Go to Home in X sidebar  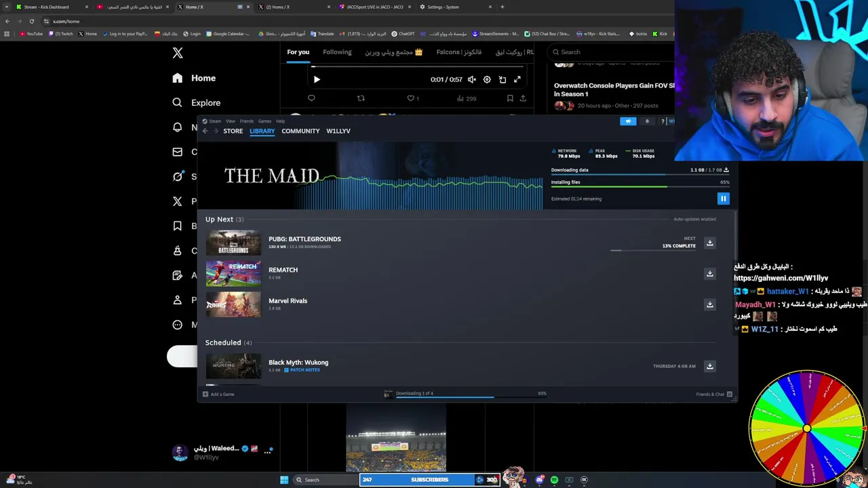(194, 78)
